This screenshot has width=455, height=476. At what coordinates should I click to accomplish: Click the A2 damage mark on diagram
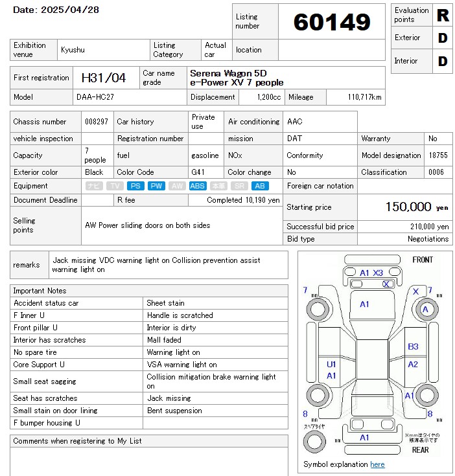[413, 364]
